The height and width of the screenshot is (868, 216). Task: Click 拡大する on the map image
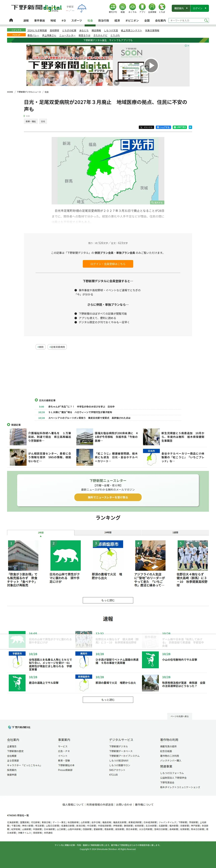157,203
